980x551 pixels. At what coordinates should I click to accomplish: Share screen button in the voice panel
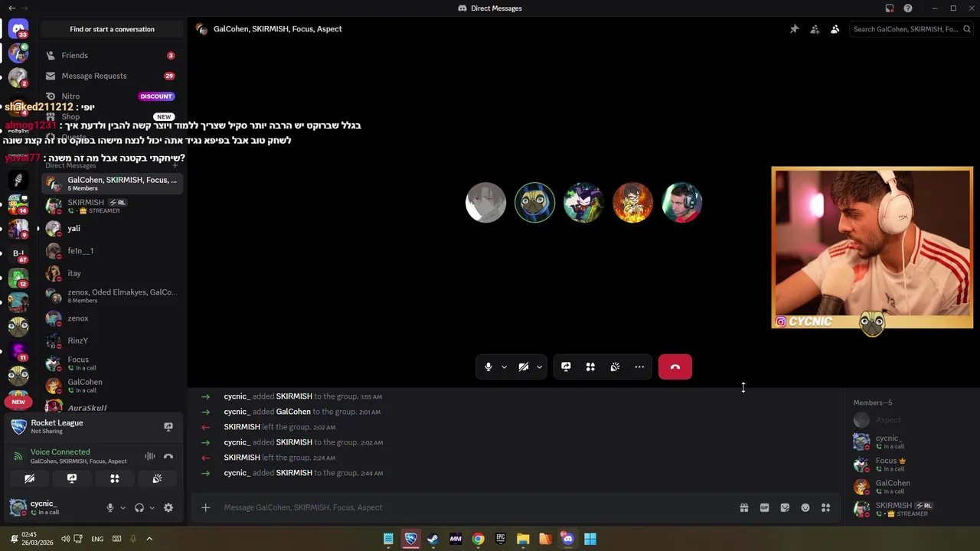click(x=72, y=479)
